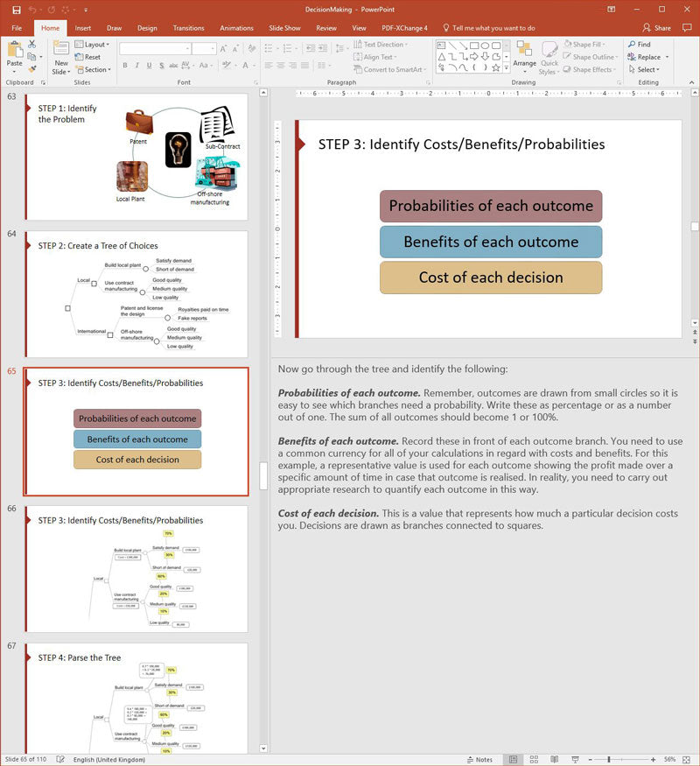The image size is (700, 766).
Task: Open the Comments pane speech bubble icon
Action: coord(687,28)
